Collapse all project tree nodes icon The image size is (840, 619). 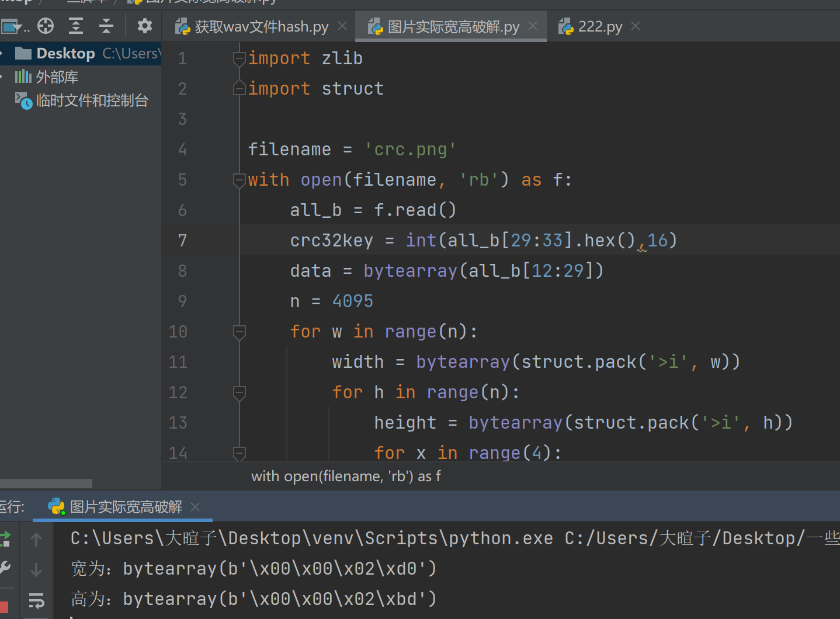[106, 26]
